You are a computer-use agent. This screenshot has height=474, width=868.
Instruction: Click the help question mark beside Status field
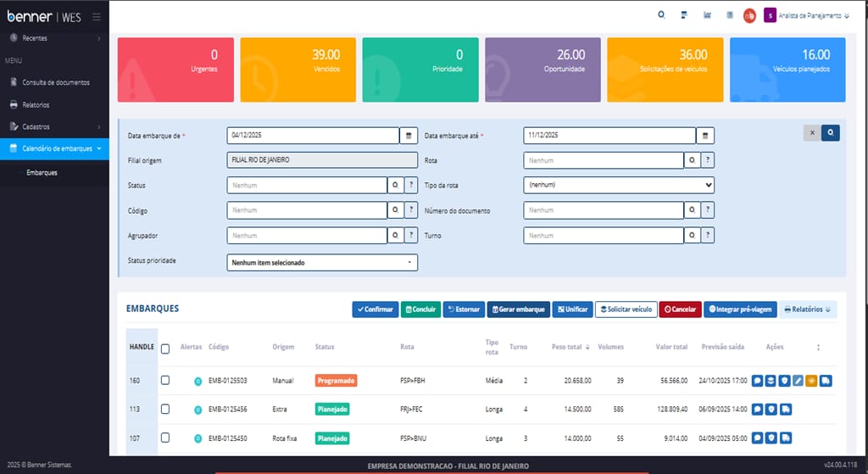click(x=409, y=185)
